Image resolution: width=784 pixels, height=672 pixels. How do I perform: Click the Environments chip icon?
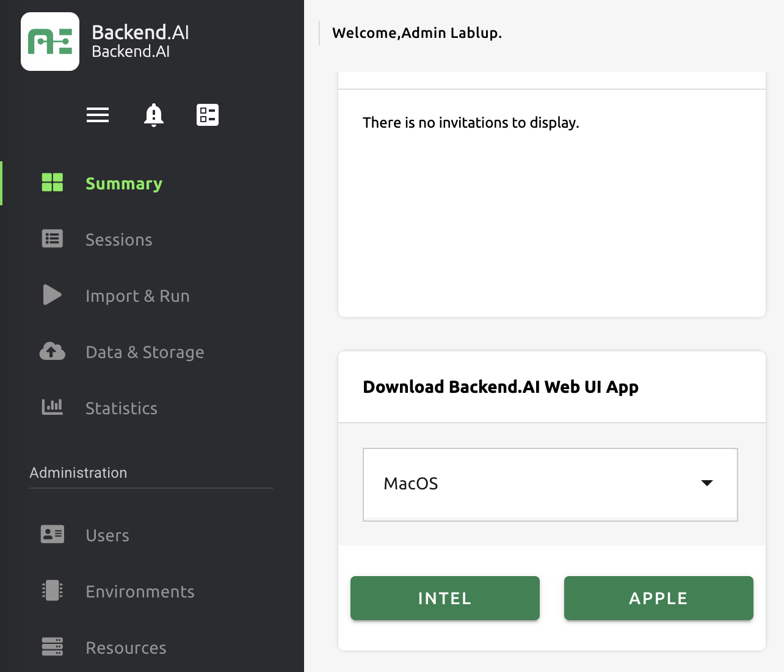[x=53, y=591]
